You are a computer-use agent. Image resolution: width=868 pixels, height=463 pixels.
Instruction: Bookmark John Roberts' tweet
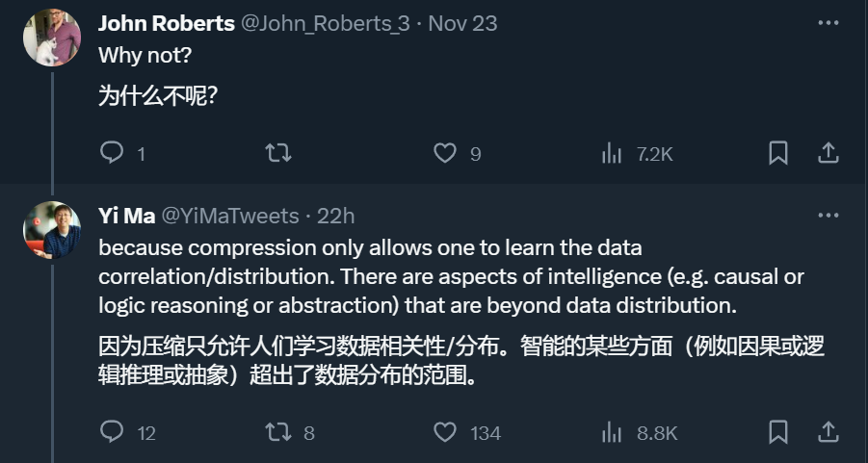[778, 153]
